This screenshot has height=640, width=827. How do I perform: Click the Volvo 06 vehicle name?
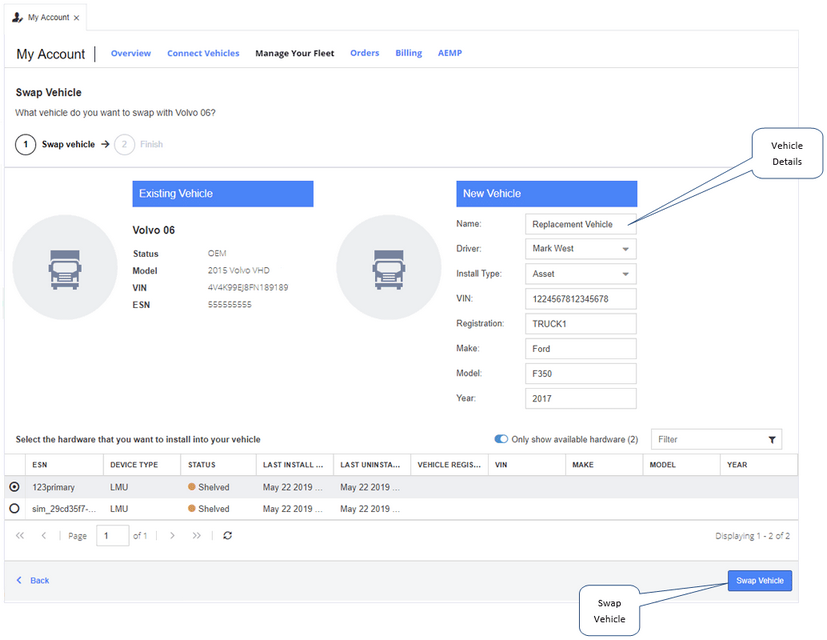[153, 230]
